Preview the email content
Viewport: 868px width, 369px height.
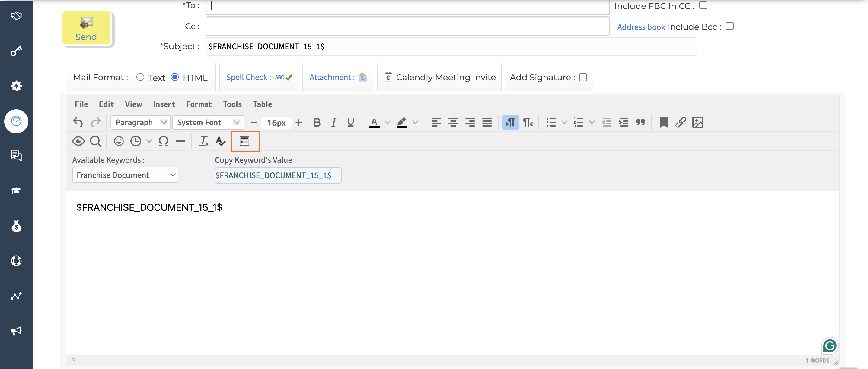coord(78,141)
